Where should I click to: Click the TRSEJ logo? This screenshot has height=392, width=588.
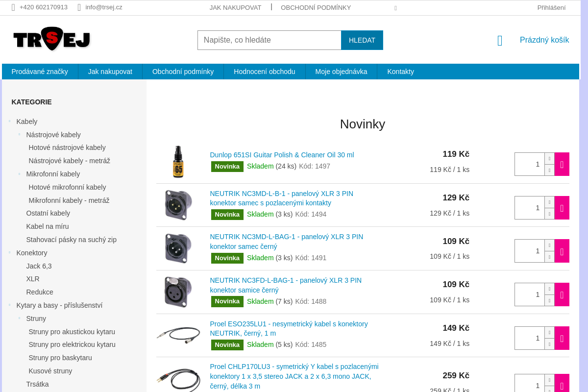click(x=51, y=39)
